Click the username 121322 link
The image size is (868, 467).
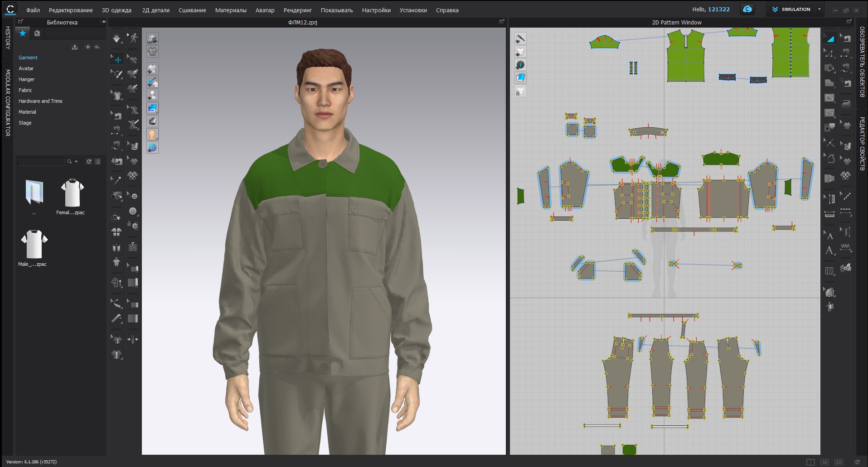coord(718,9)
